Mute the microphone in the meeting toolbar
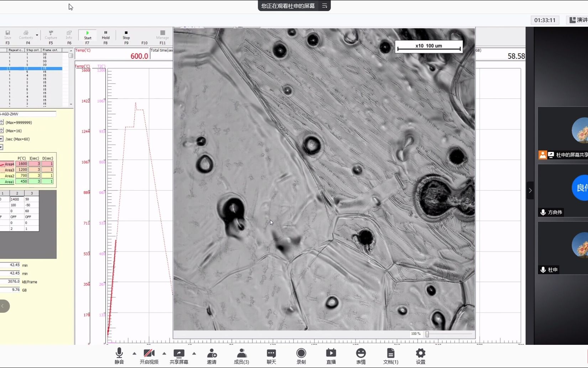 119,356
